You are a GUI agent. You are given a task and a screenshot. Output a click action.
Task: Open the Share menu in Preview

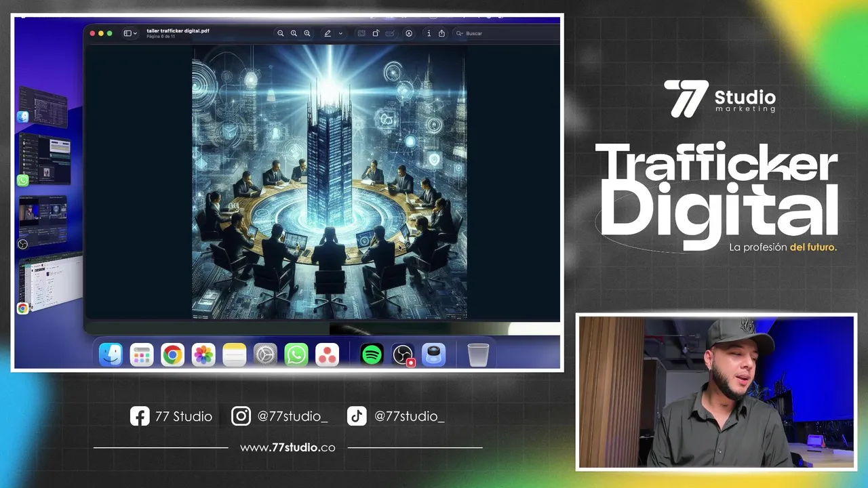[442, 33]
